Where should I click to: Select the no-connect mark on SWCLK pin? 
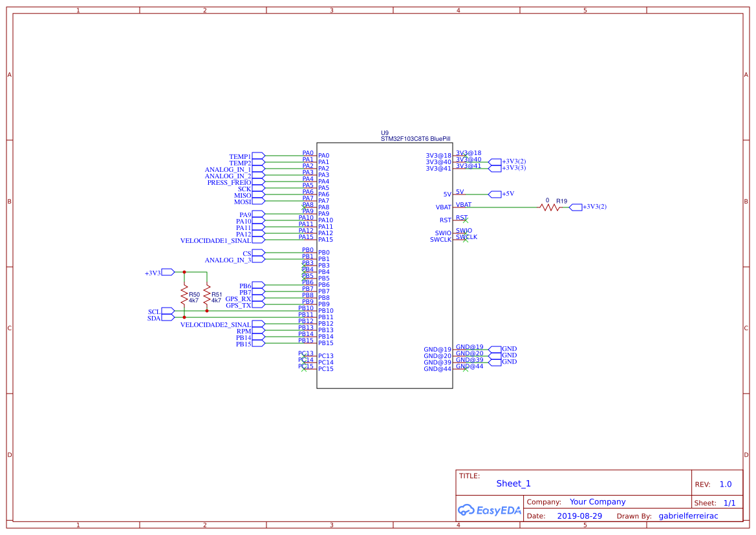pyautogui.click(x=465, y=239)
